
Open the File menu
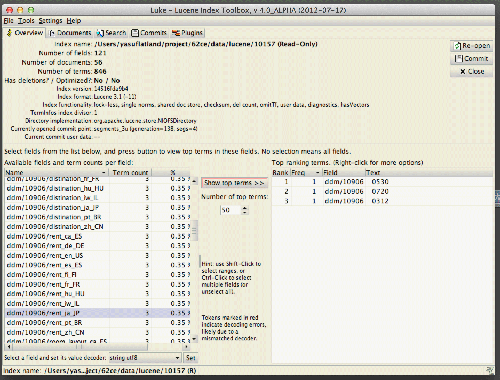8,21
